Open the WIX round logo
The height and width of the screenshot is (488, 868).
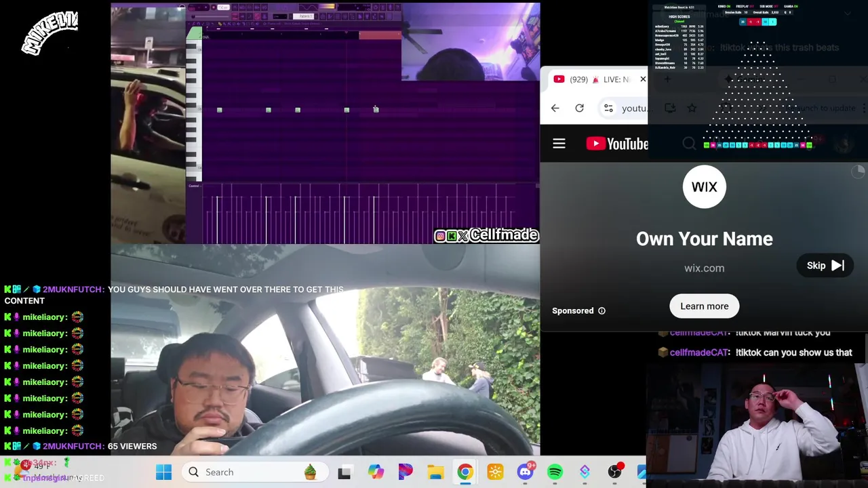(704, 187)
